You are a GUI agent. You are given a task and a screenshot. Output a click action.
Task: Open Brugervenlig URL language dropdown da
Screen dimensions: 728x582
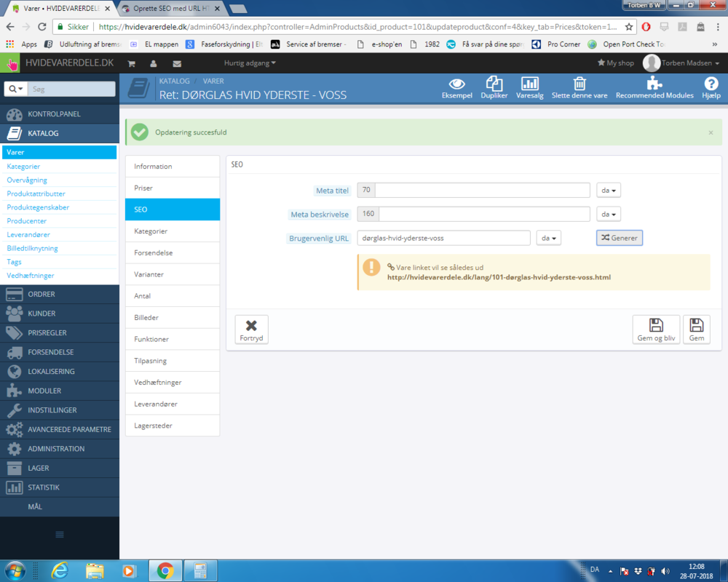(x=548, y=238)
